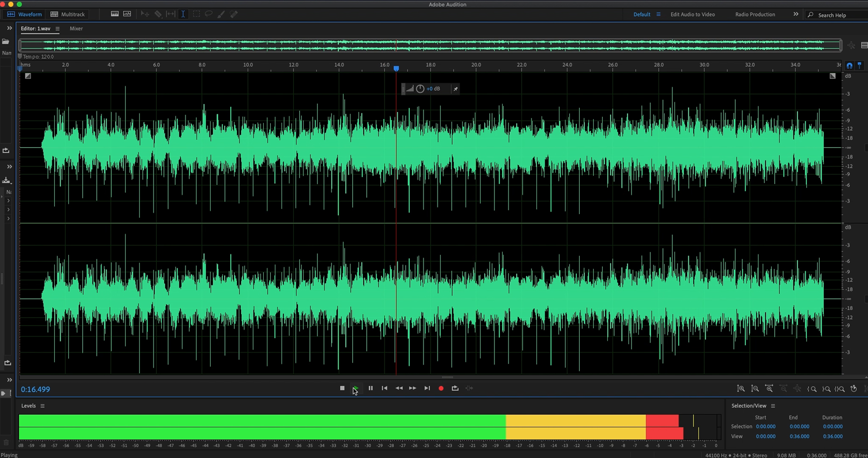Zoom out time

(x=784, y=388)
